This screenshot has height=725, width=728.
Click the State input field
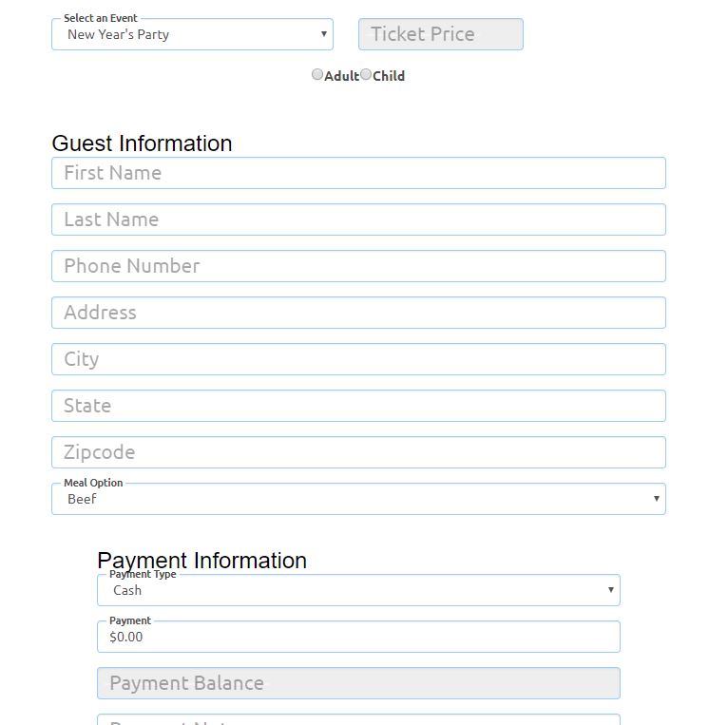[x=358, y=406]
